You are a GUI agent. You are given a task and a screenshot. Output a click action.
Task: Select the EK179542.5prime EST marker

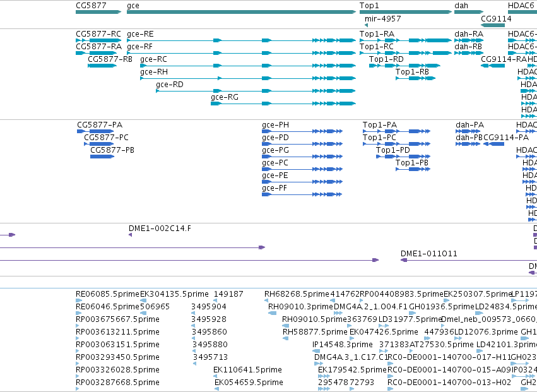tap(324, 376)
